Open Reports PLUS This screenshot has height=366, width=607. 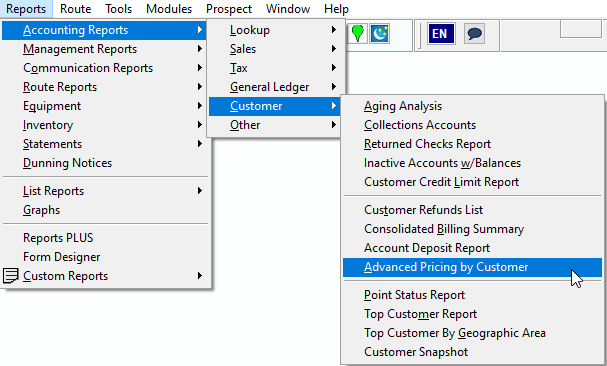106,238
